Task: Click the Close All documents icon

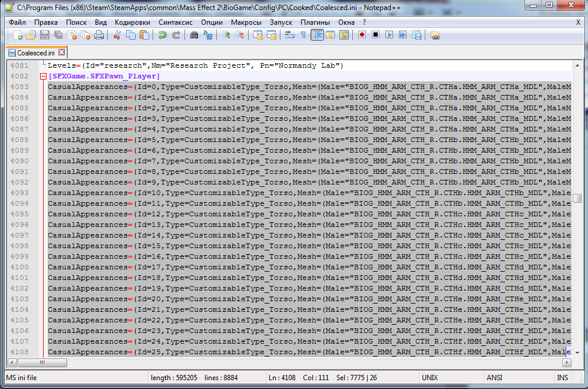Action: pyautogui.click(x=85, y=35)
